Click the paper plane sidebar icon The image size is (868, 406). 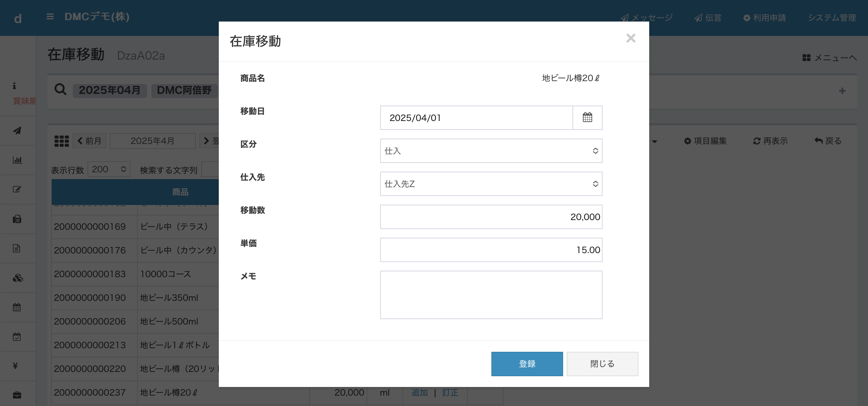(x=17, y=131)
